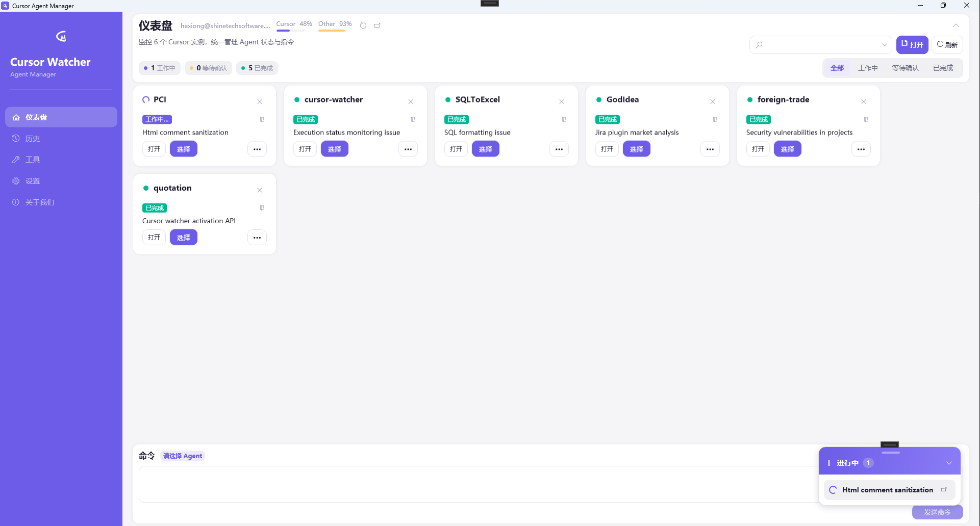
Task: Select the 工作中 filter tab
Action: (x=868, y=68)
